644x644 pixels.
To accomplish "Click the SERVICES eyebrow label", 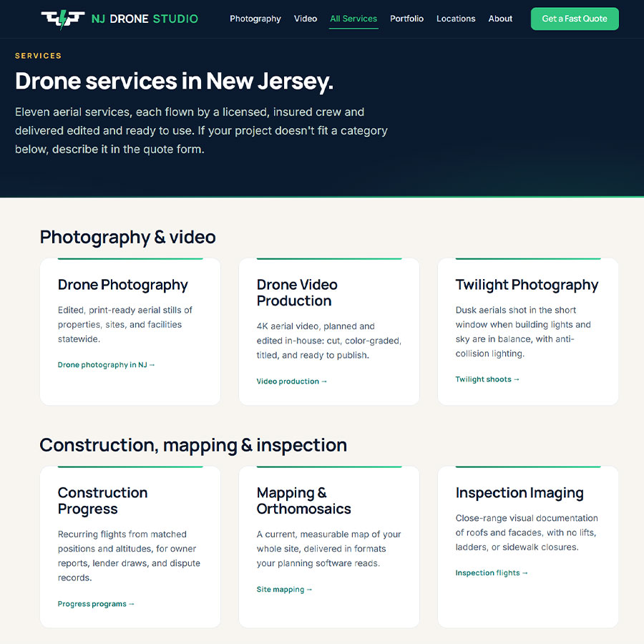I will click(38, 56).
